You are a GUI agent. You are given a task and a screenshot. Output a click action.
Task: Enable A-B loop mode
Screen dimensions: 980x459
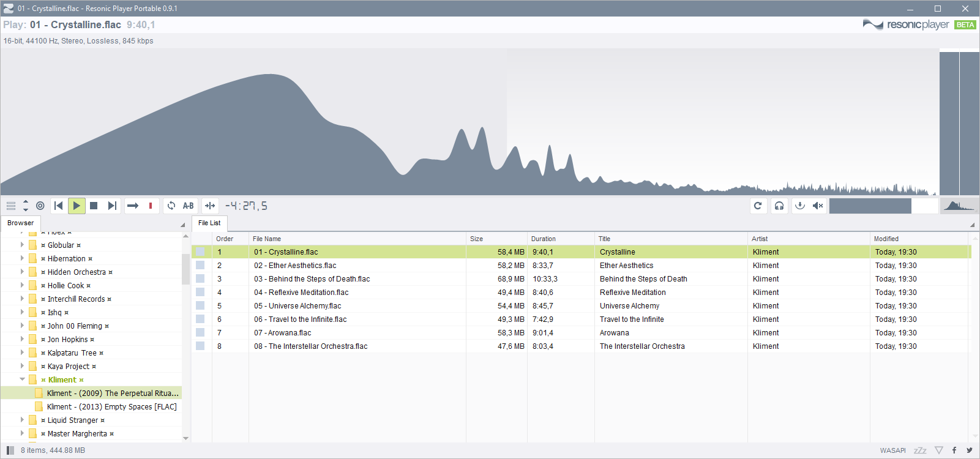[189, 206]
